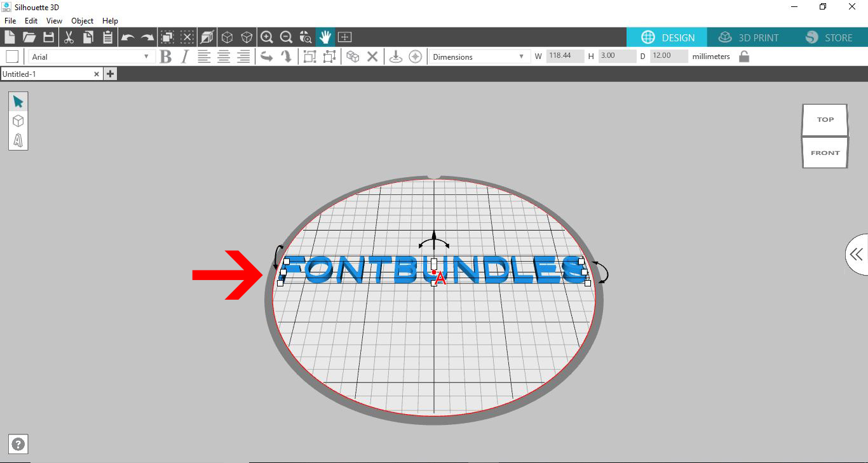
Task: Cut selection using scissors icon
Action: pos(69,37)
